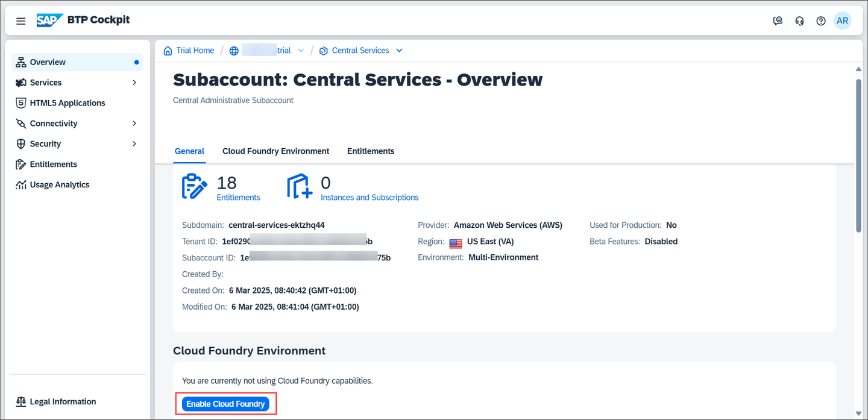Open Overview in the sidebar
868x420 pixels.
[78, 62]
